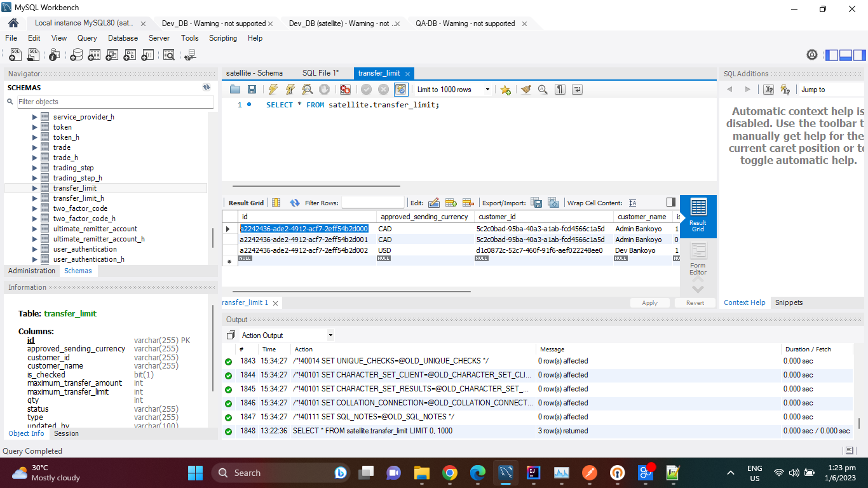
Task: Open the Server menu
Action: pos(159,38)
